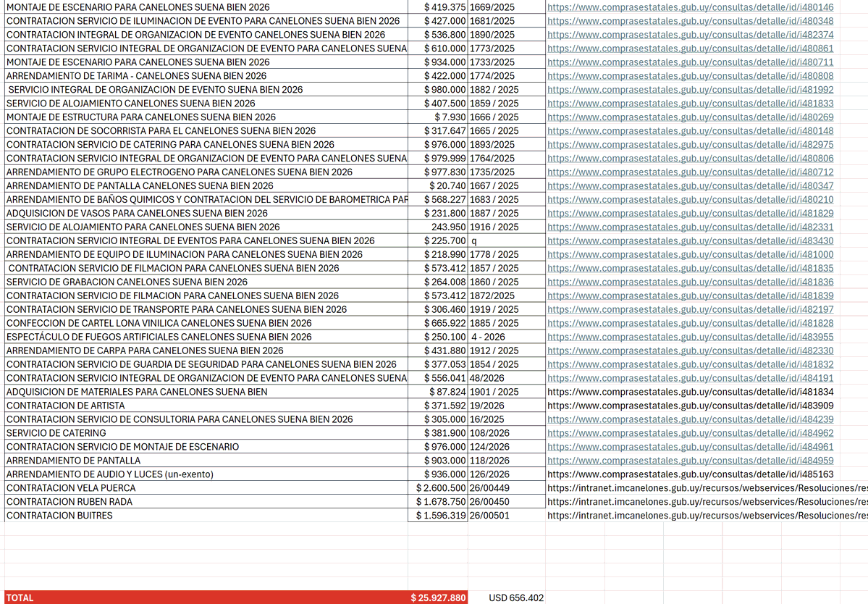
Task: Select the ESPECTÁCULO DE FUEGOS ARTIFICIALES cell
Action: point(206,337)
